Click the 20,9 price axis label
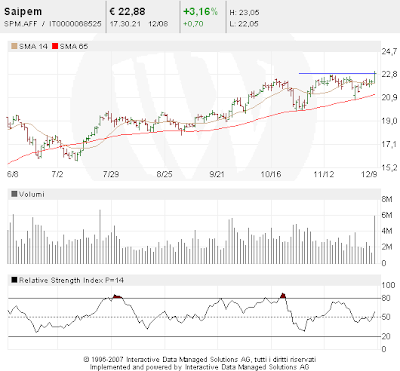400x371 pixels. [x=390, y=97]
